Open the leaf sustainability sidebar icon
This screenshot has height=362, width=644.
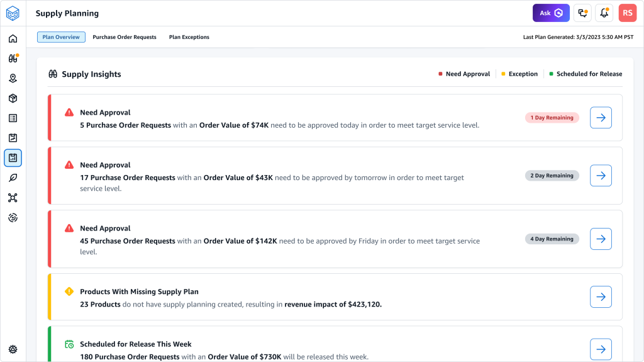(13, 178)
